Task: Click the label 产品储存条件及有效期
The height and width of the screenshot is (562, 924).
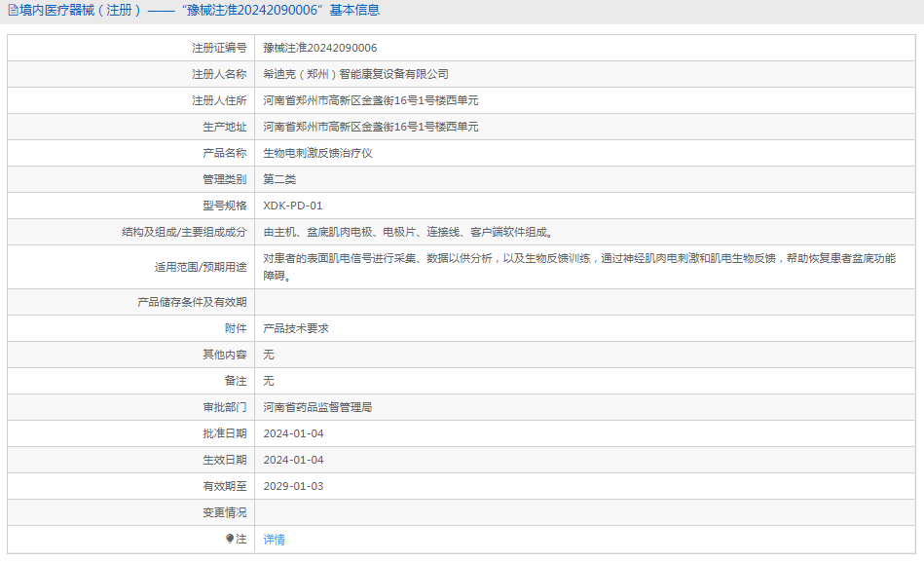Action: pos(192,302)
